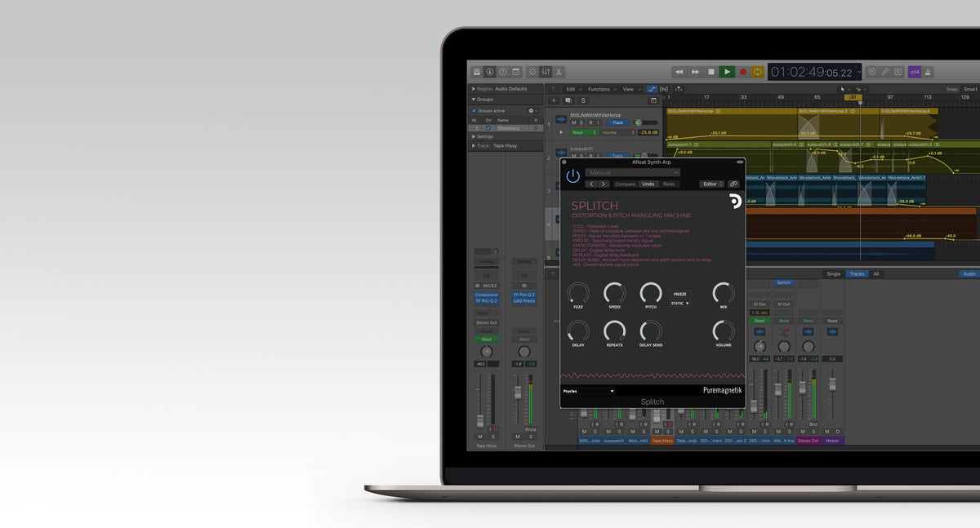Click the PITCH knob in Splitch

pos(651,293)
